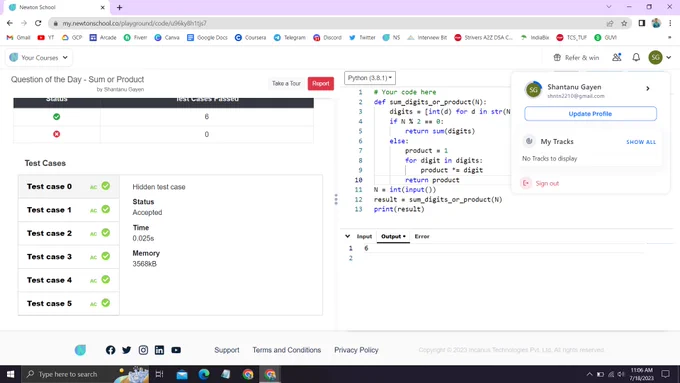Expand Shantanu Gayen profile chevron
680x383 pixels.
(x=648, y=88)
